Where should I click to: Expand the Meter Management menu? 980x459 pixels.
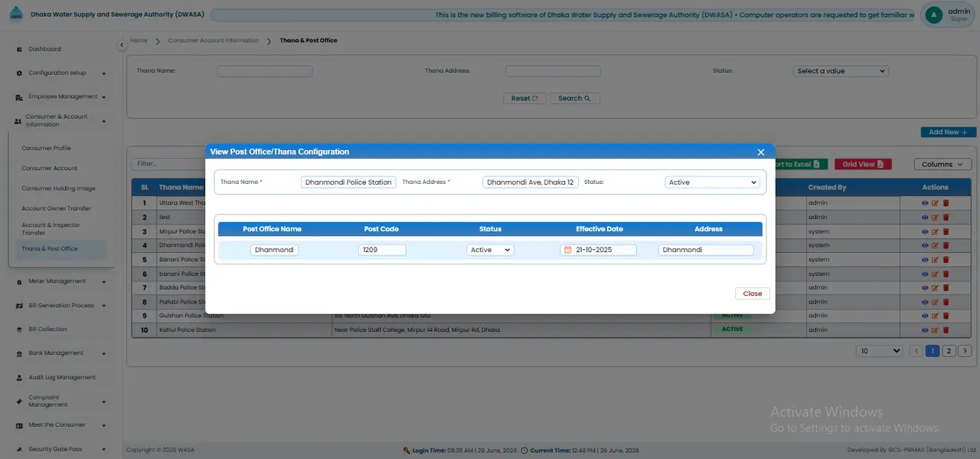(x=61, y=281)
